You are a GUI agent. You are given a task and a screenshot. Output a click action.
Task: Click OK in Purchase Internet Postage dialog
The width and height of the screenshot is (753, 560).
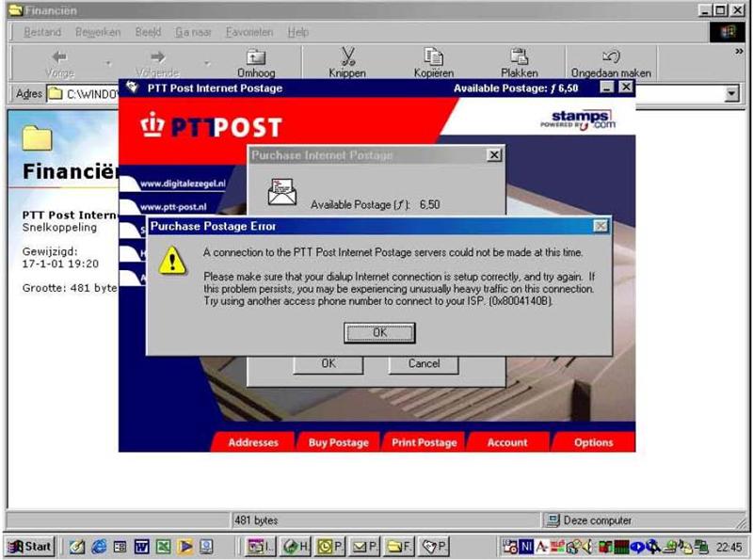[328, 363]
